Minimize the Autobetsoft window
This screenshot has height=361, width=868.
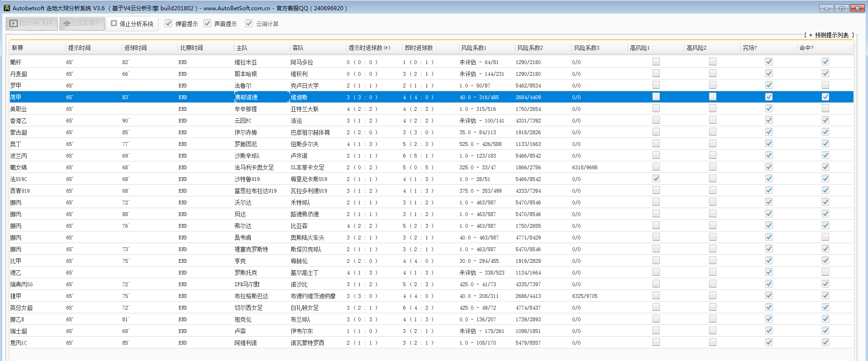point(826,8)
